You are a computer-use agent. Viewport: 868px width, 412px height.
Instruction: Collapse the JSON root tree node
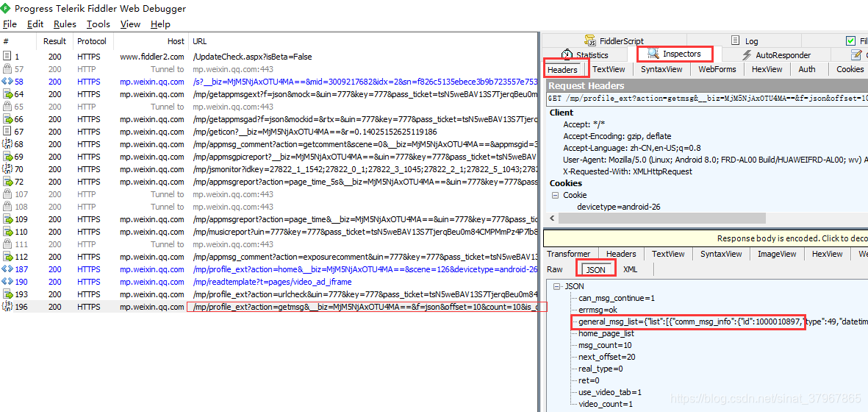(557, 286)
